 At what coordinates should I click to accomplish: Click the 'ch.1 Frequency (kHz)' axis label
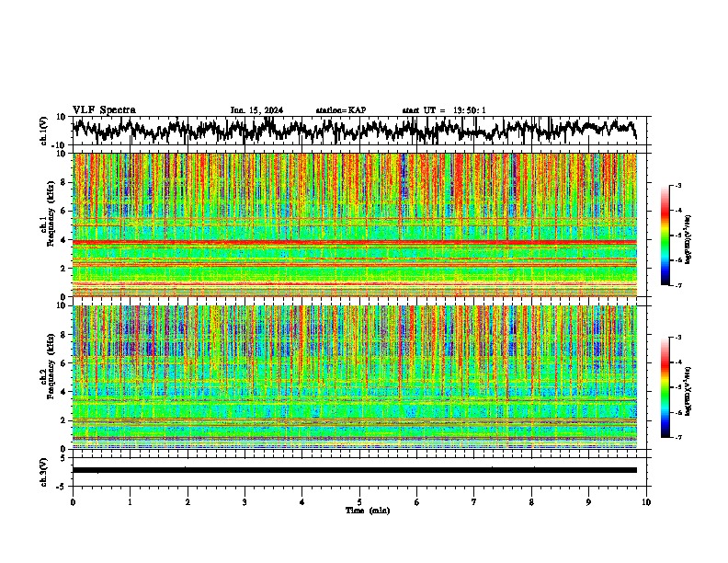(x=47, y=214)
